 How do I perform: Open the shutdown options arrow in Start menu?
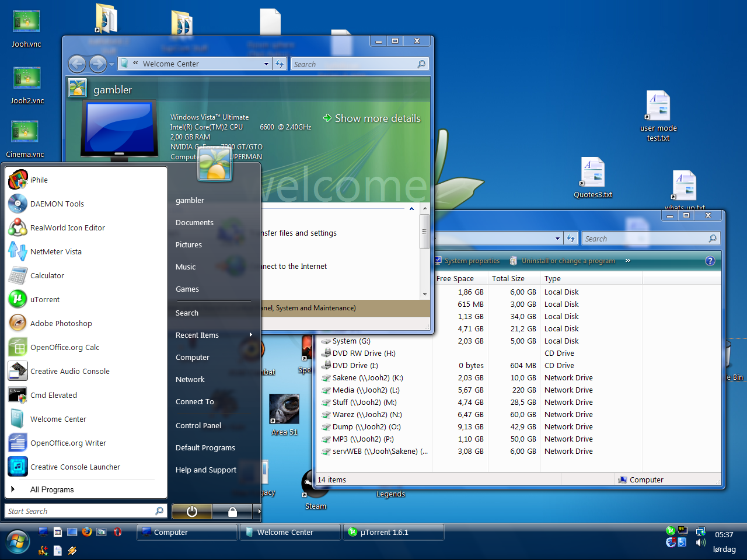pyautogui.click(x=257, y=512)
